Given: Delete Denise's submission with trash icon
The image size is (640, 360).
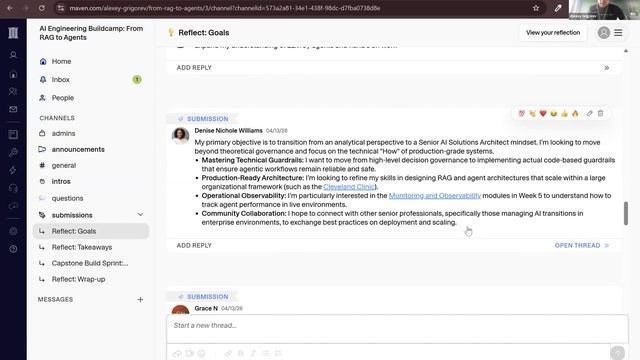Looking at the screenshot, I should coord(600,113).
